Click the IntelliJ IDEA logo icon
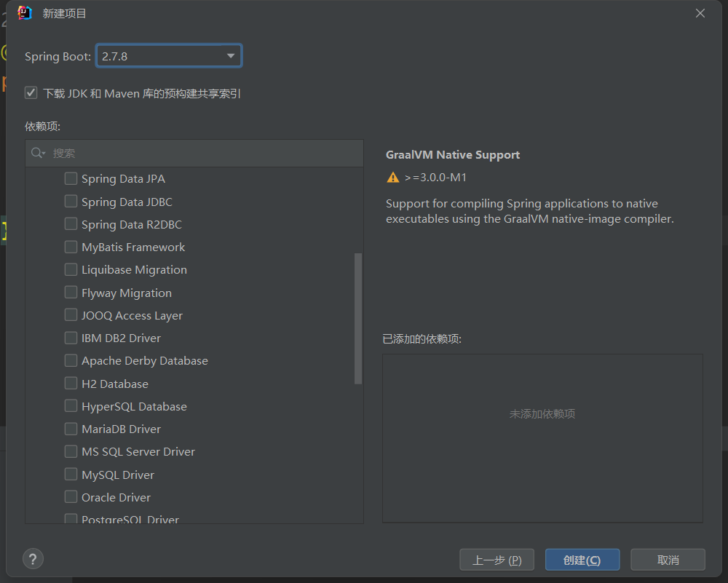This screenshot has width=728, height=583. click(x=25, y=13)
